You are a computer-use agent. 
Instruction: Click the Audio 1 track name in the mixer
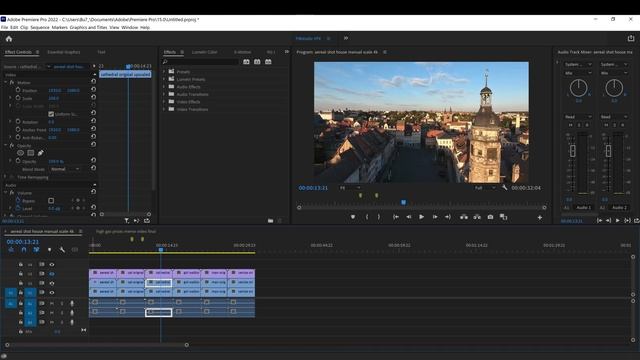pos(583,207)
